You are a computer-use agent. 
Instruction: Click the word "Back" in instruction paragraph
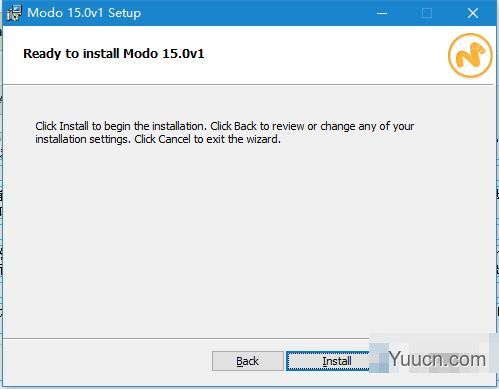245,126
